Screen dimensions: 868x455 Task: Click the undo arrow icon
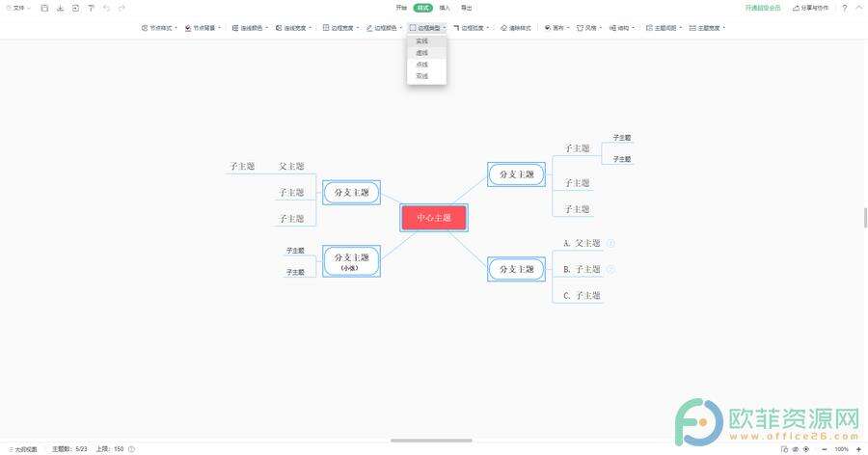106,9
